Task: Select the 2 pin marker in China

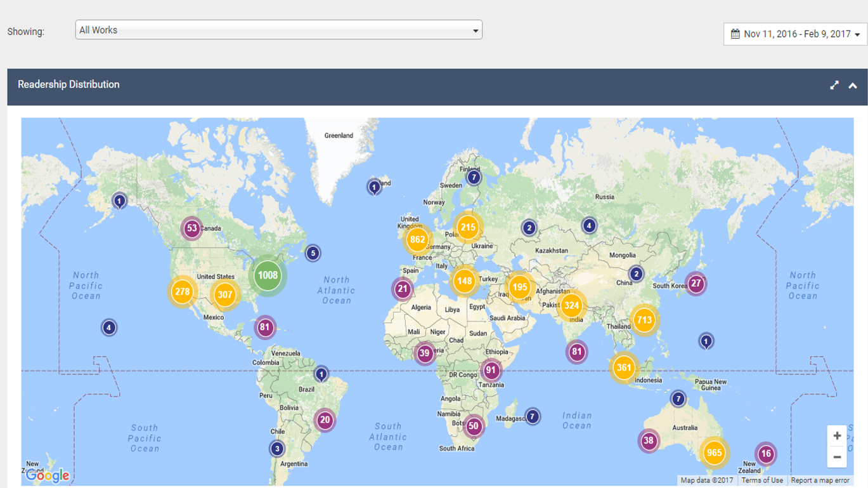Action: 636,274
